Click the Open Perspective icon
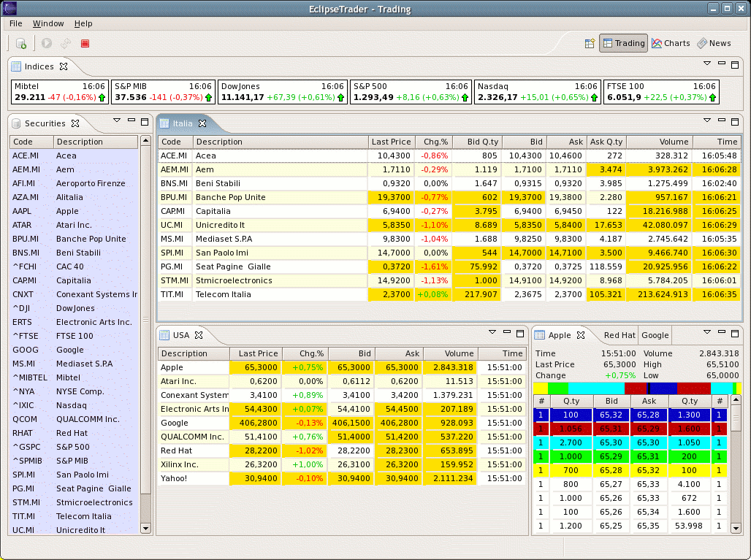Viewport: 751px width, 560px height. pos(590,44)
